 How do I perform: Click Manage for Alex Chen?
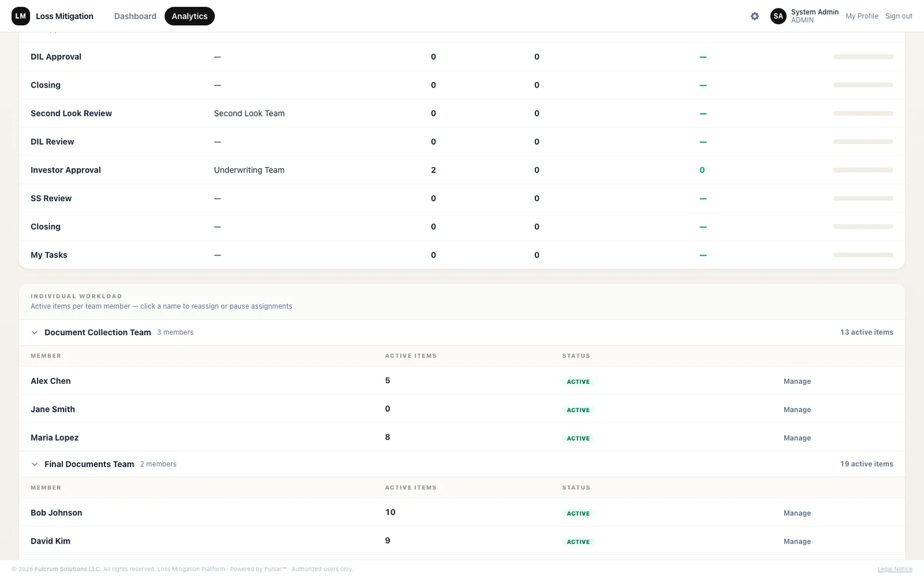(797, 381)
